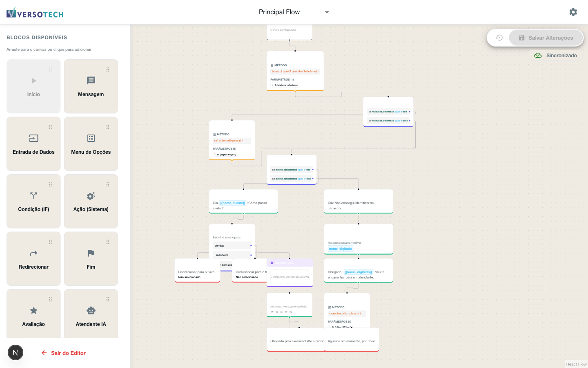Click the Mensagem chat bubble icon
The image size is (588, 368).
point(90,81)
